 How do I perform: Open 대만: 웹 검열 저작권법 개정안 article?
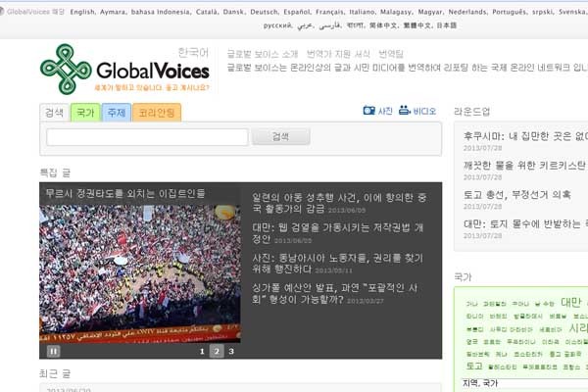coord(338,233)
